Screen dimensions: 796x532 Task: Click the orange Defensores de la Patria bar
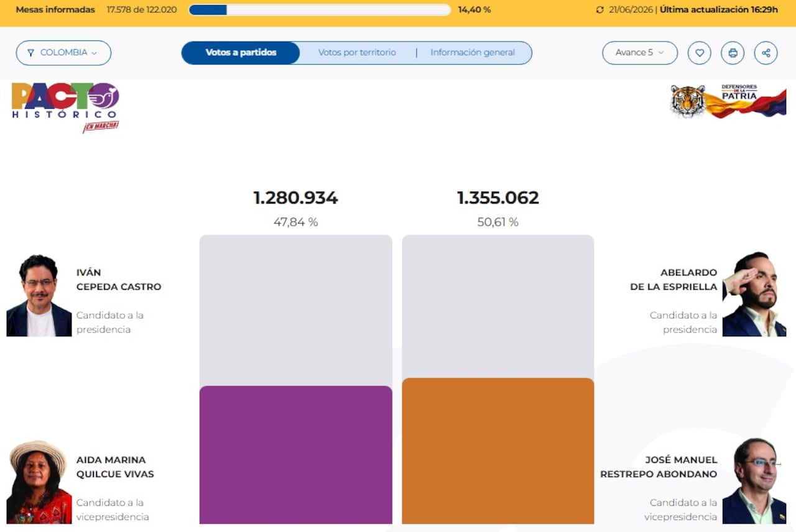point(498,451)
